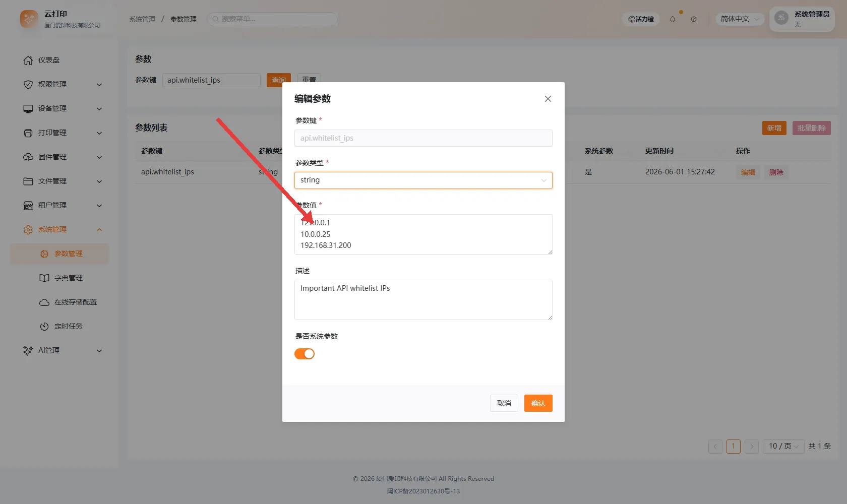Open the 仪表盘 dashboard home icon
This screenshot has width=847, height=504.
point(28,60)
